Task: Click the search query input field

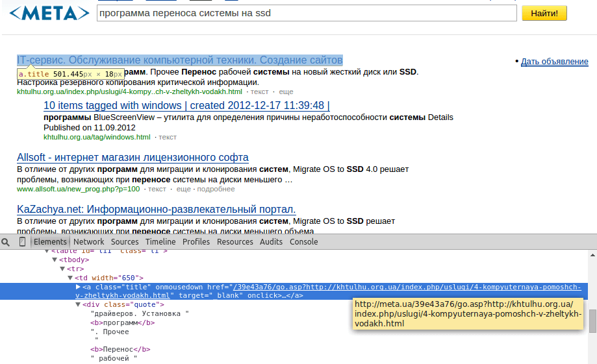Action: coord(307,14)
